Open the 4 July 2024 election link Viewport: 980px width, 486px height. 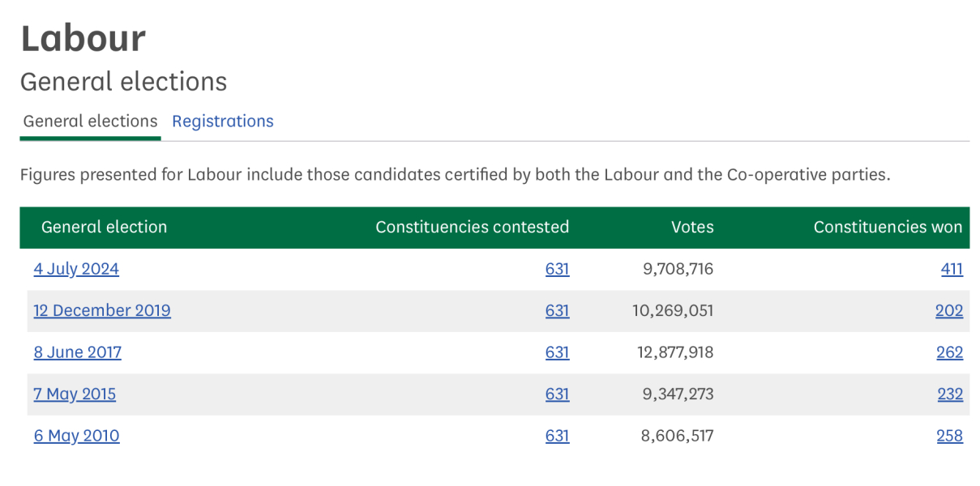(x=76, y=269)
